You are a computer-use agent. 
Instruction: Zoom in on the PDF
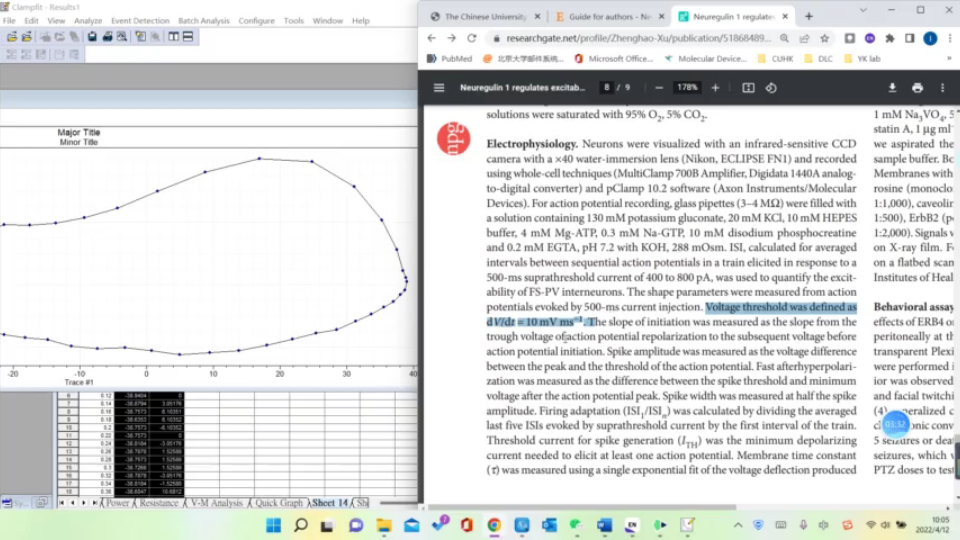pos(715,88)
